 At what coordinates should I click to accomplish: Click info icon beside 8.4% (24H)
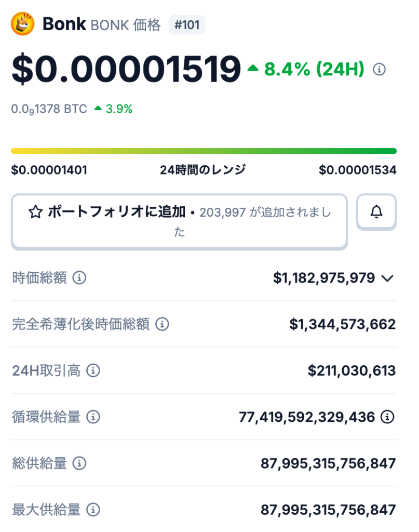(380, 69)
